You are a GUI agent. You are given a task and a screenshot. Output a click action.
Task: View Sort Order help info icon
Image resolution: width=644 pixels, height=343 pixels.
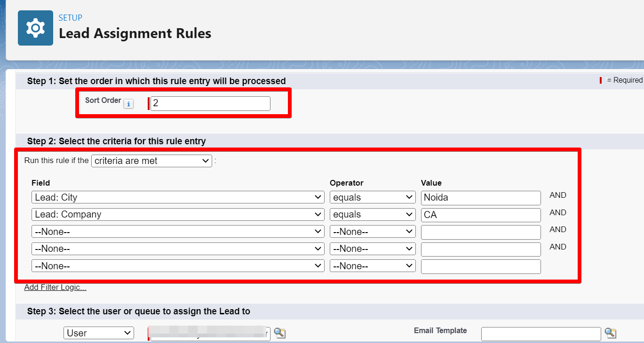tap(128, 104)
